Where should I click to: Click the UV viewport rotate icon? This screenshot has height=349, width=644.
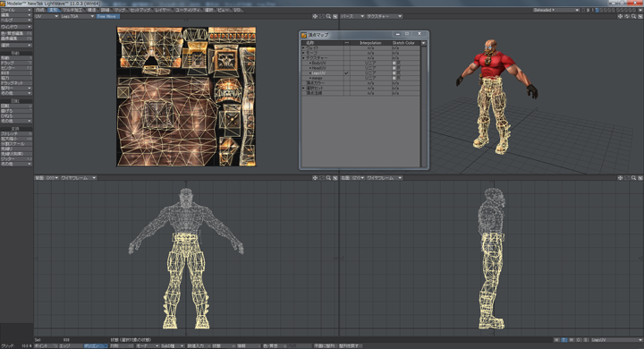(322, 16)
